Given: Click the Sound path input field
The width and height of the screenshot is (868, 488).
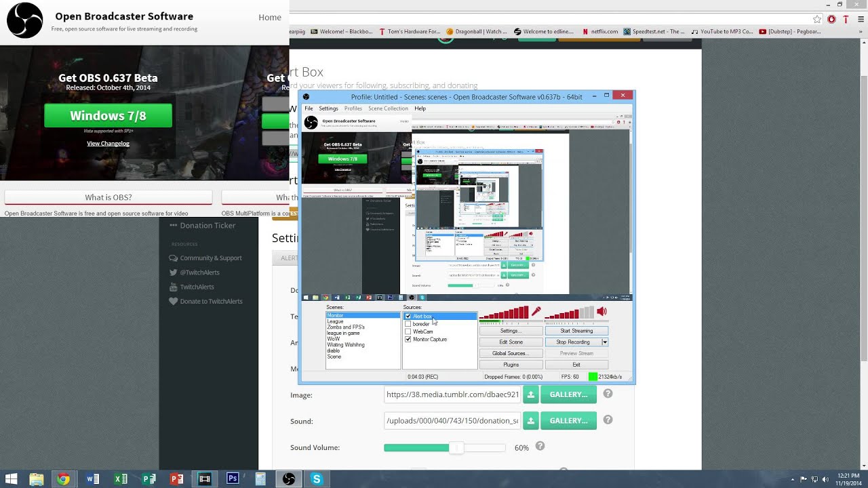Looking at the screenshot, I should [x=452, y=421].
